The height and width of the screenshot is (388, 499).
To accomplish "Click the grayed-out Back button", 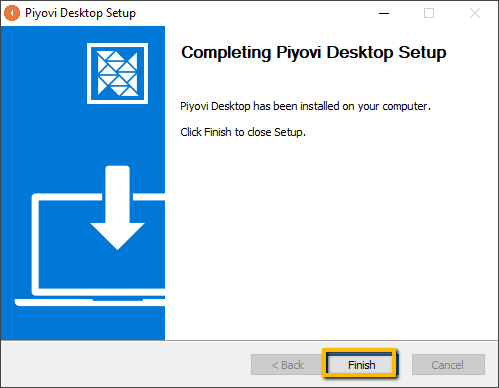I will click(287, 365).
